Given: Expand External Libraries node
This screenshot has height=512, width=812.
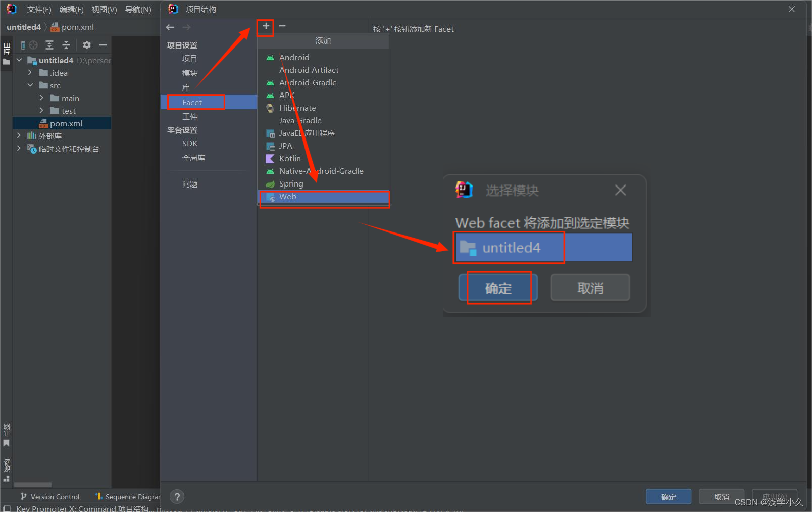Looking at the screenshot, I should tap(19, 136).
